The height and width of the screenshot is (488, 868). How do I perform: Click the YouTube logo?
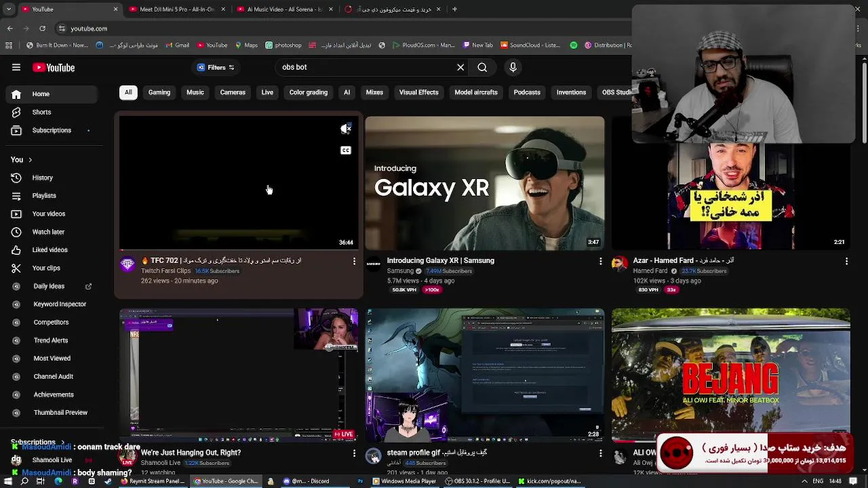point(54,68)
